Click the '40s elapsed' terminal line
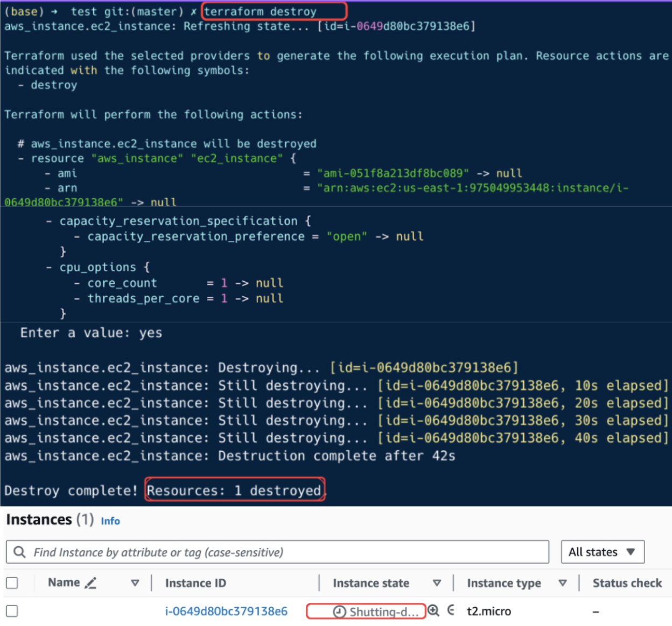Screen dimensions: 672x626 (336, 439)
